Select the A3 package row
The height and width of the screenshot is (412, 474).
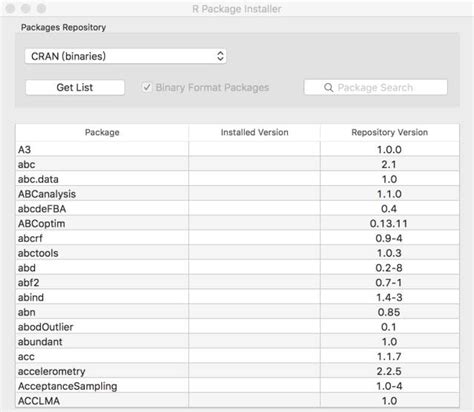pyautogui.click(x=237, y=149)
